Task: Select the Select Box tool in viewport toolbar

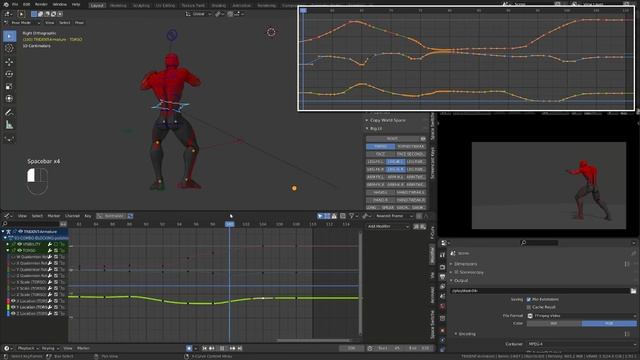Action: click(9, 36)
